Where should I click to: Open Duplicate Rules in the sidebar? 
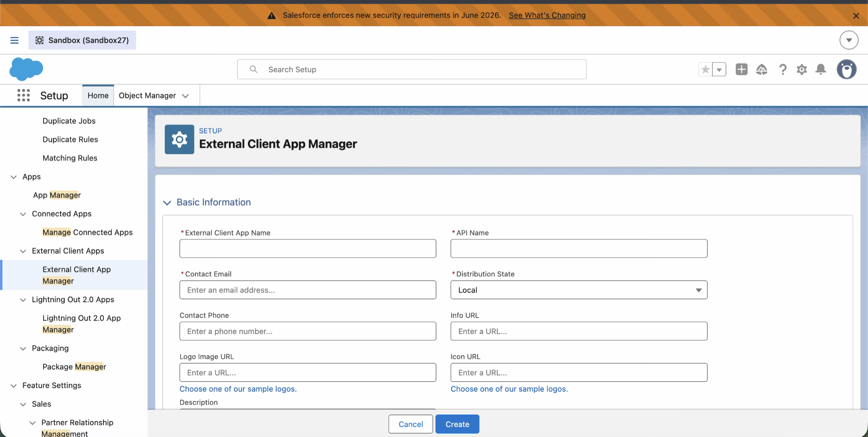point(70,139)
